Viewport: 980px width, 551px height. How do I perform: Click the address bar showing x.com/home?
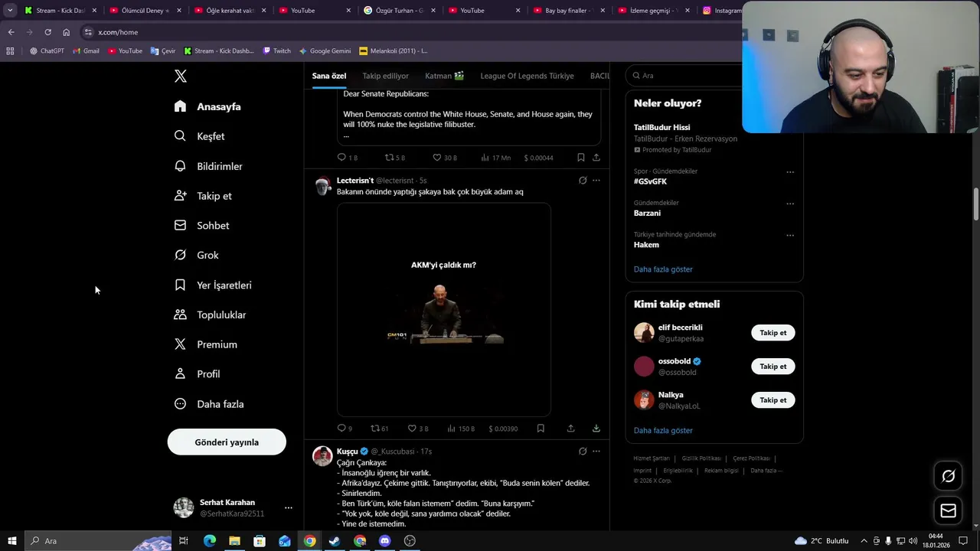tap(118, 32)
